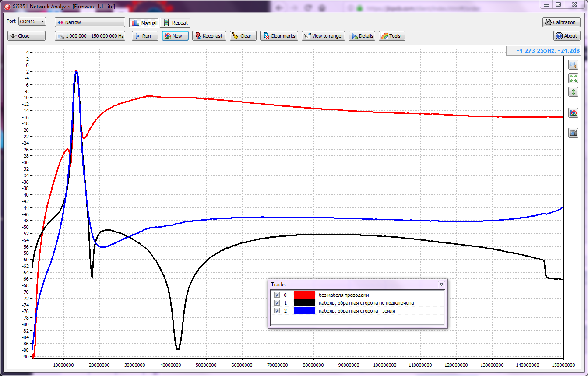588x376 pixels.
Task: Click the blue color swatch of track 2
Action: (x=304, y=311)
